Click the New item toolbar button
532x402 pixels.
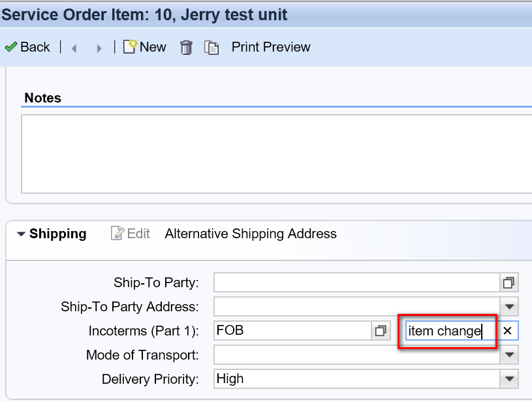[144, 47]
